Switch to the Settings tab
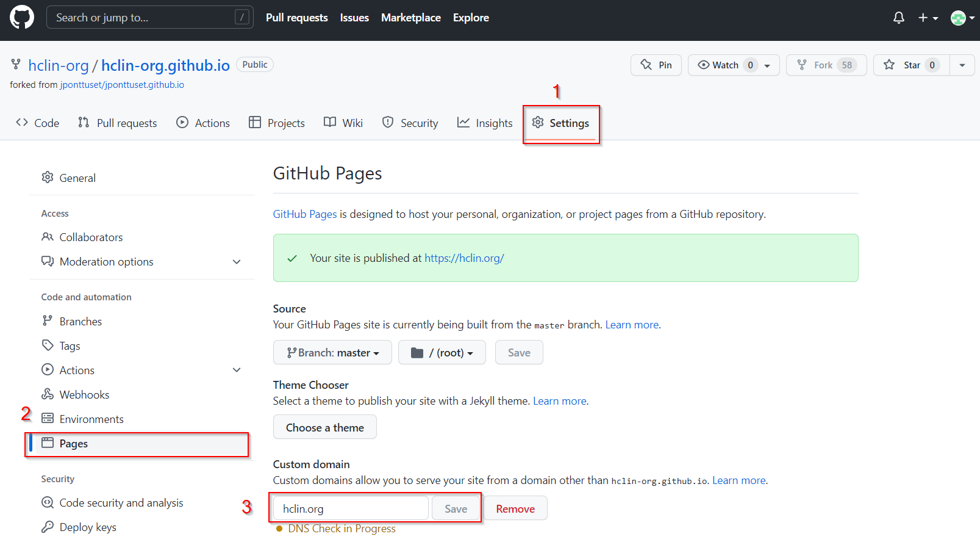980x542 pixels. 560,123
